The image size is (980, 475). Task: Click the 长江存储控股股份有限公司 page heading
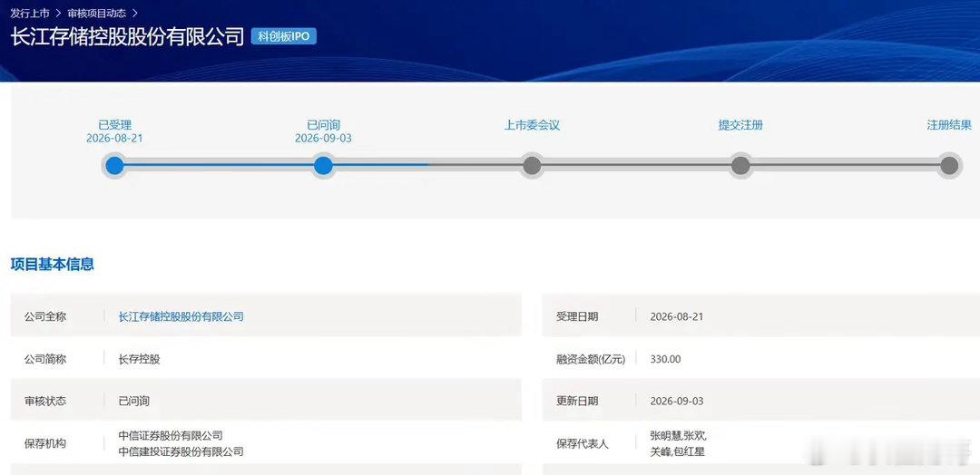pyautogui.click(x=127, y=36)
